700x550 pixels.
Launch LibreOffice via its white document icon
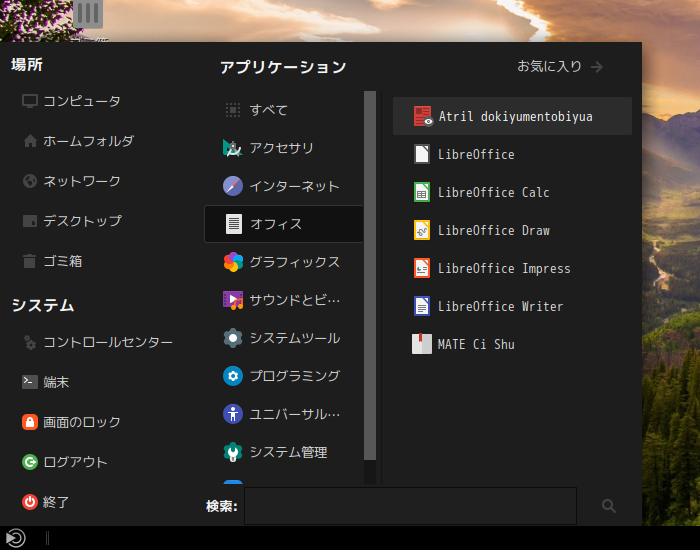tap(422, 154)
